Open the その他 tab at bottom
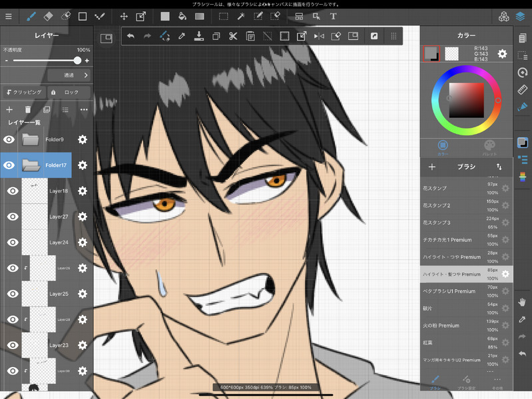532x399 pixels. coord(497,382)
